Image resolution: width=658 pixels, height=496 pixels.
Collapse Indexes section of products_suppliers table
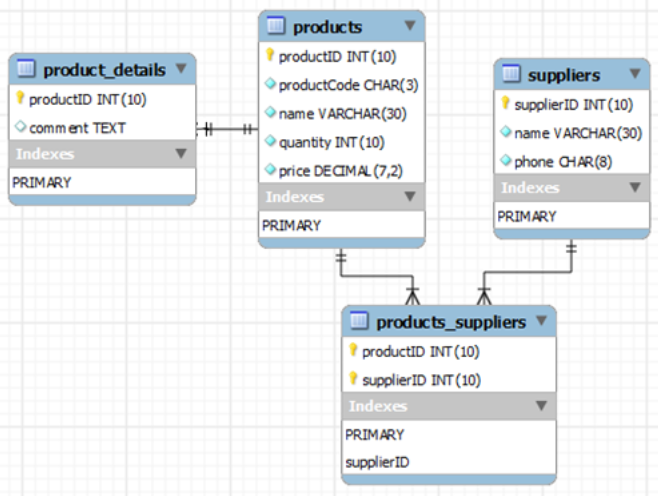point(541,405)
